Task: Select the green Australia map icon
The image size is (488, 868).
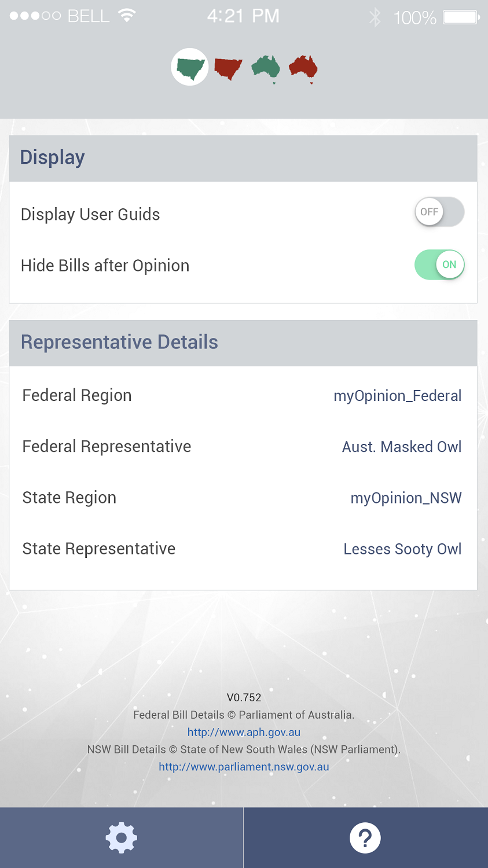Action: 266,68
